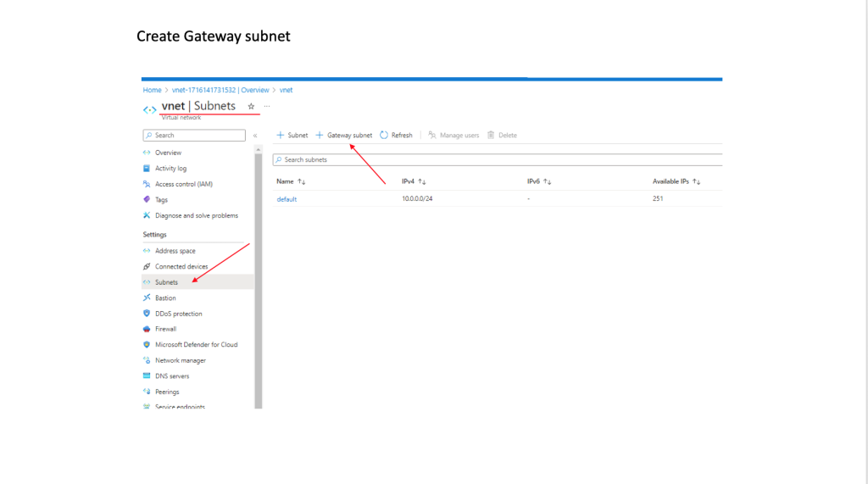Select Diagnose and solve problems
The width and height of the screenshot is (868, 484).
pos(196,215)
